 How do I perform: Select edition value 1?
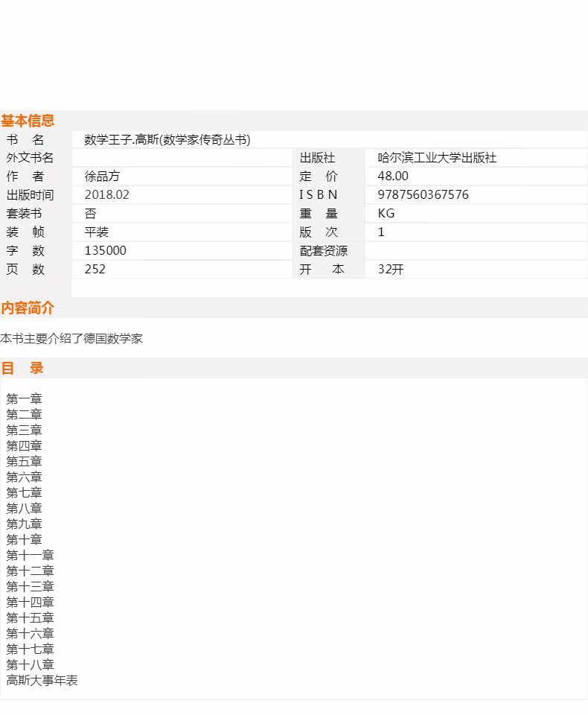(381, 232)
